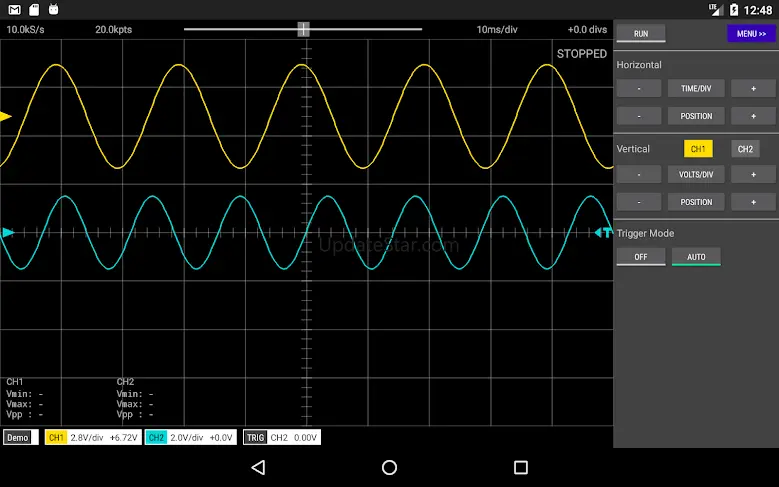Click the 10.0kS/s sample rate readout
Viewport: 779px width, 487px height.
(x=25, y=29)
